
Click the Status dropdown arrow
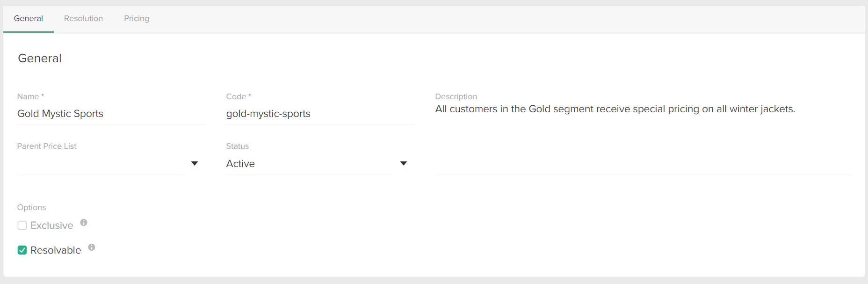403,163
